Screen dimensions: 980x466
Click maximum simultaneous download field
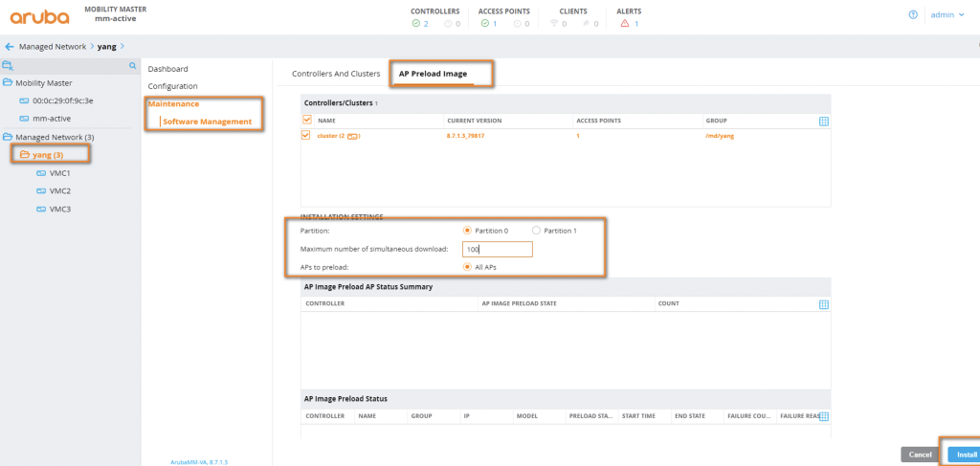point(498,249)
